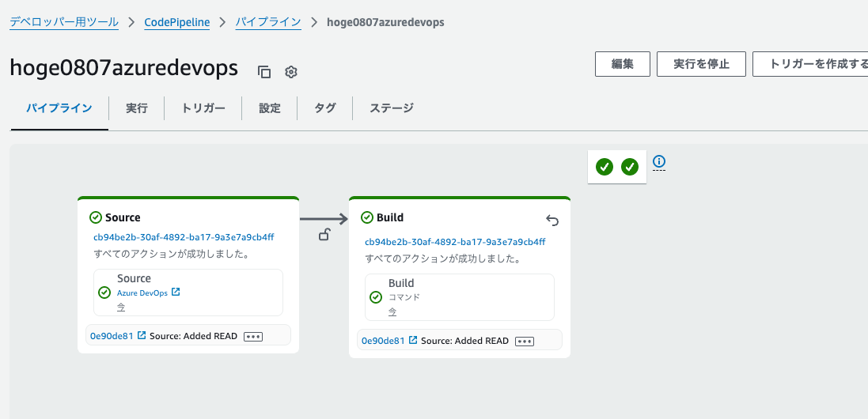
Task: Click the Build action name in Build card
Action: tap(401, 283)
